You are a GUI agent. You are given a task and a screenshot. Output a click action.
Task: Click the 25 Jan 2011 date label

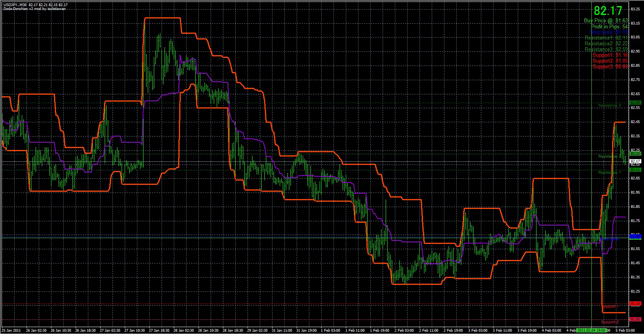click(12, 330)
